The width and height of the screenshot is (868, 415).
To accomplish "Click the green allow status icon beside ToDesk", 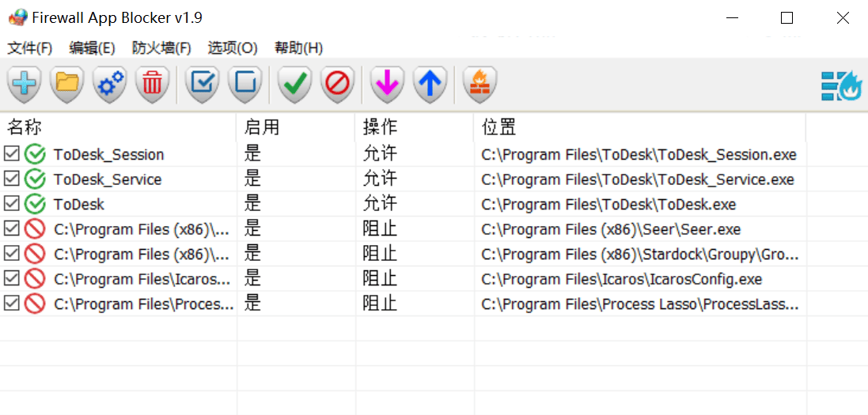I will point(35,204).
